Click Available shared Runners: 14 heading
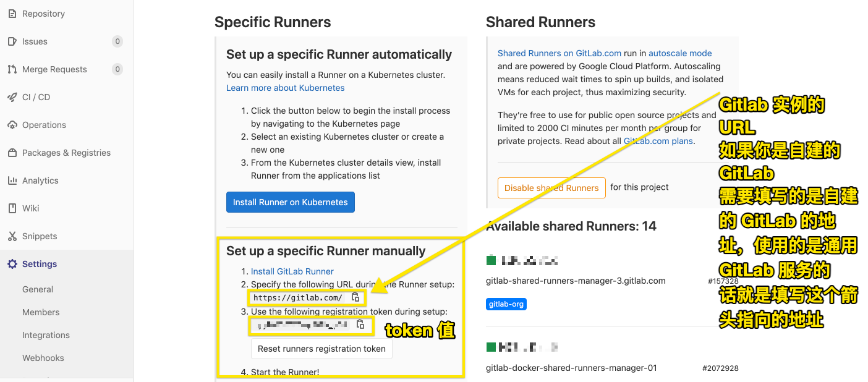Viewport: 868px width, 382px height. click(571, 226)
